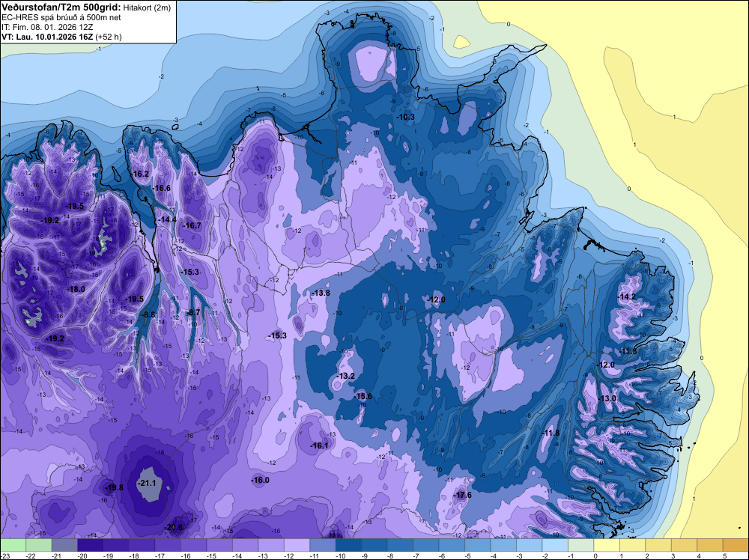Click the 'Veðurstofan/T2m 500grid' title text
749x560 pixels.
(x=61, y=7)
